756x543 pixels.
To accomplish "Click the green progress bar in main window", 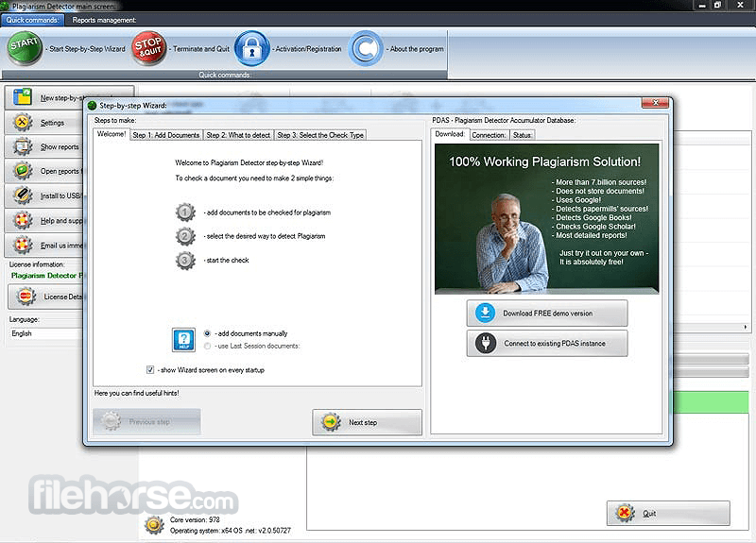I will tap(710, 402).
